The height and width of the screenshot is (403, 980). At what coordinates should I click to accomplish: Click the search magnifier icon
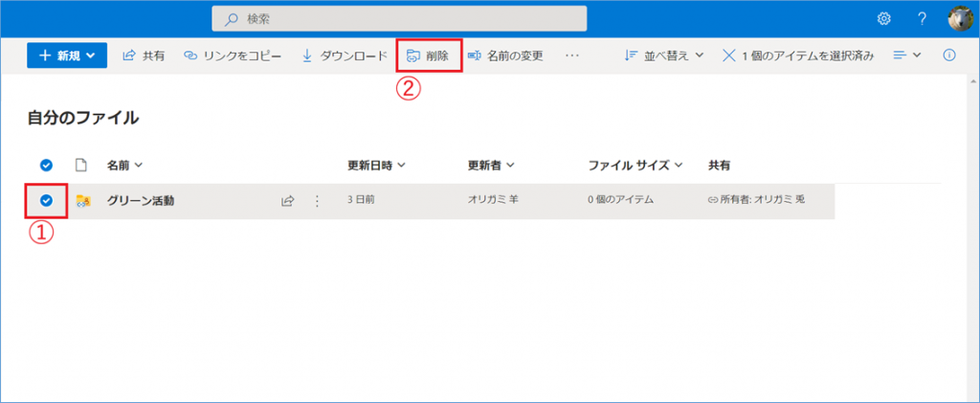[x=232, y=19]
